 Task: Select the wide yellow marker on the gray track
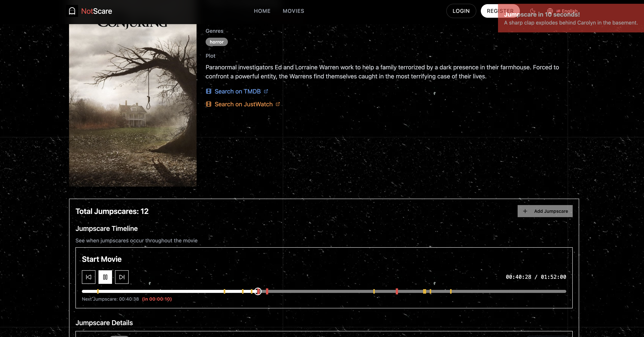(x=424, y=291)
